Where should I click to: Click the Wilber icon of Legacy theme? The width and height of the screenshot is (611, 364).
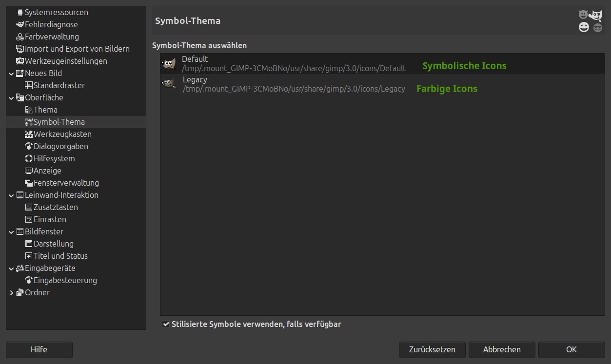pos(169,84)
